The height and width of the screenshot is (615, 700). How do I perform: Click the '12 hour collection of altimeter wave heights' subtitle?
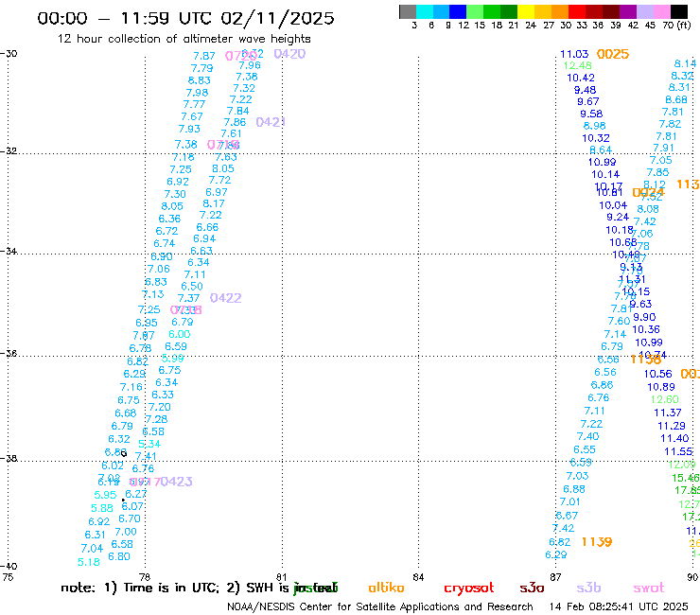click(184, 39)
